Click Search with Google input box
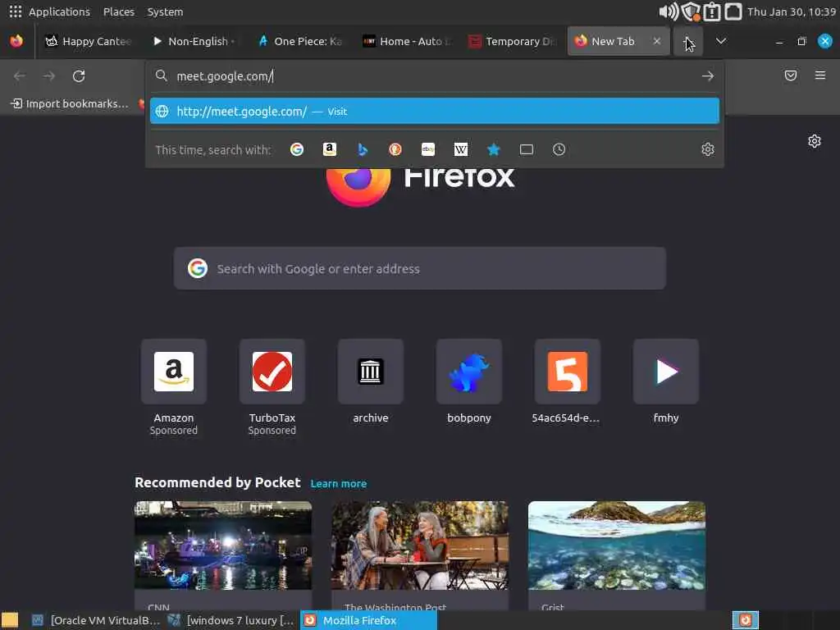The height and width of the screenshot is (630, 840). point(420,268)
